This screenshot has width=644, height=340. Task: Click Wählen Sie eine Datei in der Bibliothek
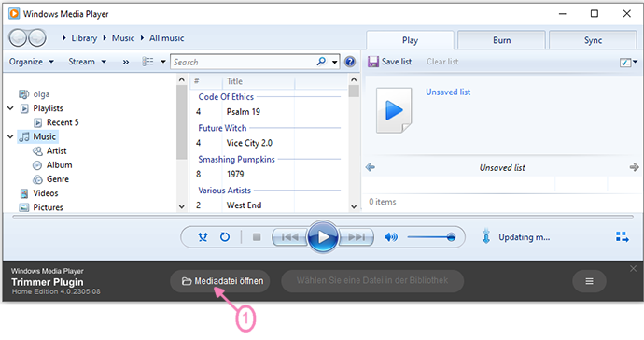[x=372, y=281]
